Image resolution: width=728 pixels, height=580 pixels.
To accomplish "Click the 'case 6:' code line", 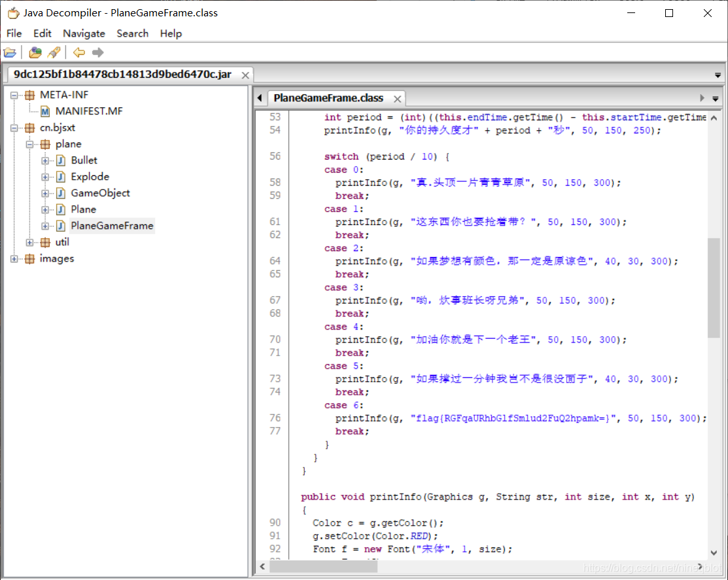I will point(343,405).
